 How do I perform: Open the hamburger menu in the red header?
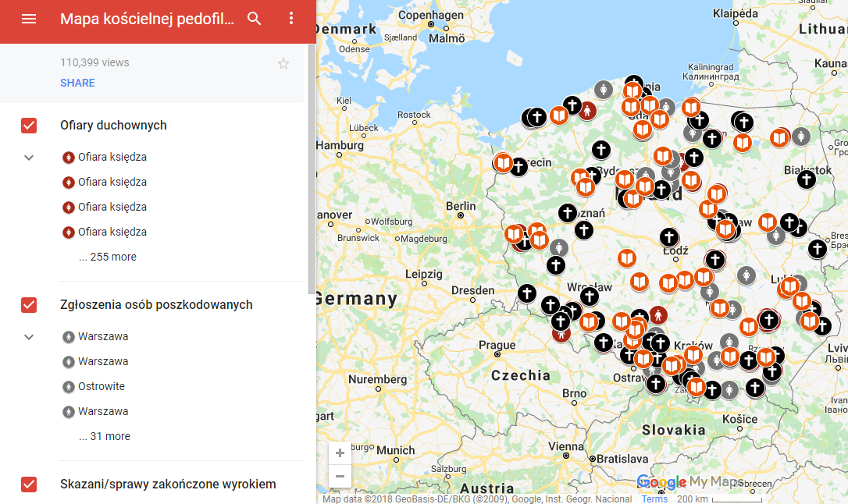coord(29,19)
